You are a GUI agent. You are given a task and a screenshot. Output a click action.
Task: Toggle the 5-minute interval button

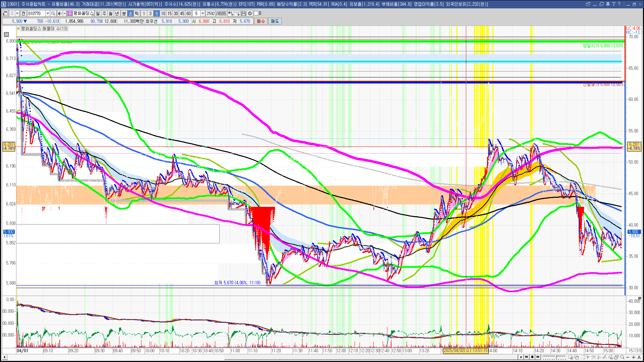(x=157, y=13)
